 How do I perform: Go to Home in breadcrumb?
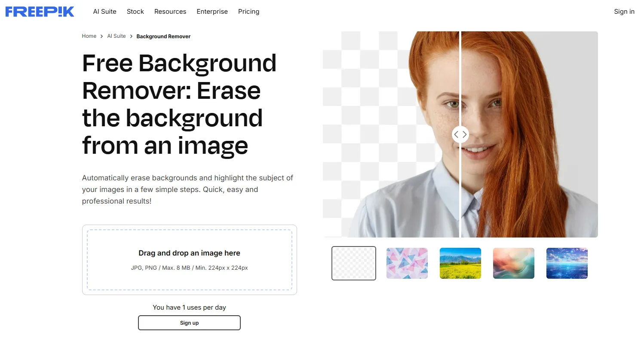coord(89,36)
